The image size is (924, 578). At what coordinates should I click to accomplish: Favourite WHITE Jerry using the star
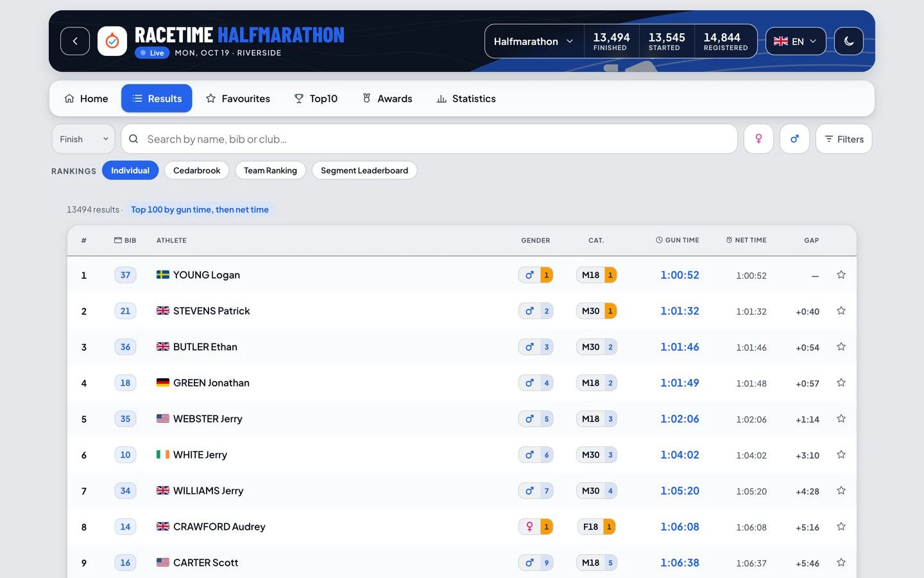coord(841,455)
